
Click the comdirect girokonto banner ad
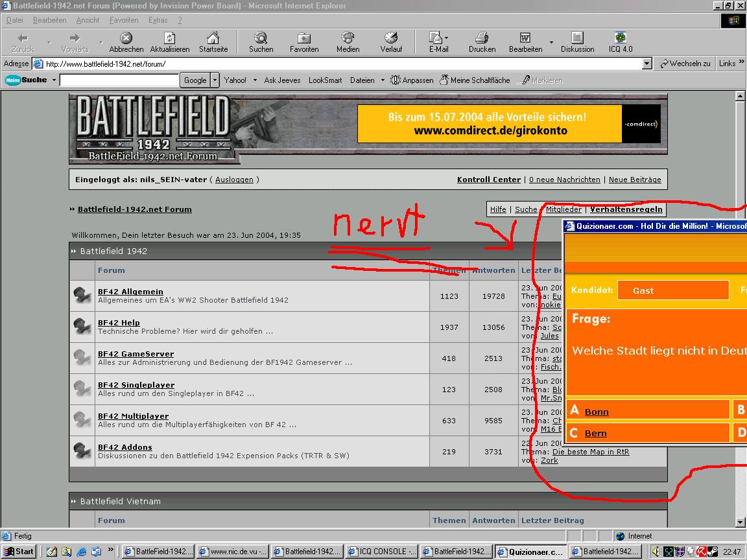509,124
